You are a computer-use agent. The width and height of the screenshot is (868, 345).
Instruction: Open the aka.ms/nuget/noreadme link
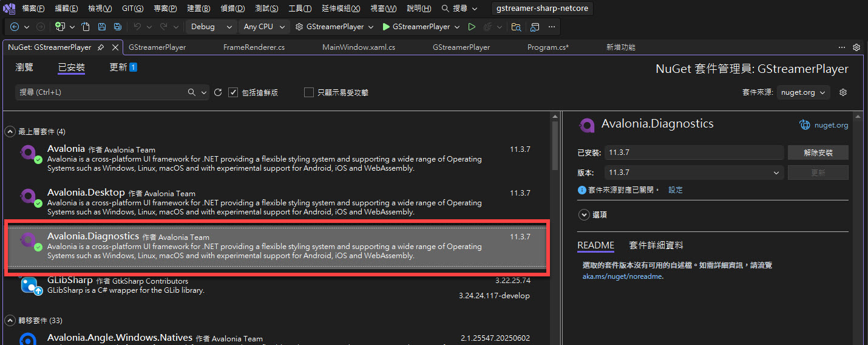coord(622,276)
